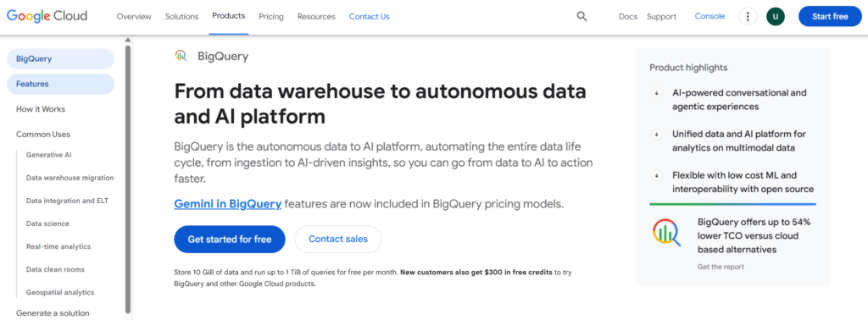The width and height of the screenshot is (868, 320).
Task: Expand Unified data and AI platform arrow
Action: pos(657,135)
